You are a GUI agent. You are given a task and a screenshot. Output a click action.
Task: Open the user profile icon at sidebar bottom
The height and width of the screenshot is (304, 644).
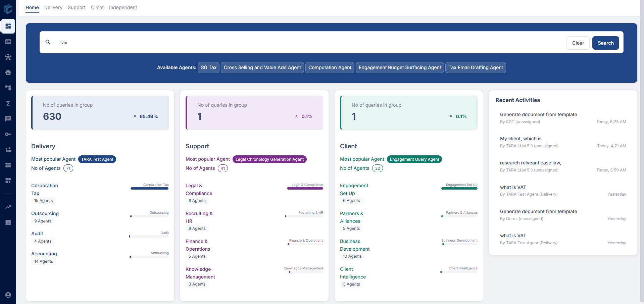point(8,295)
